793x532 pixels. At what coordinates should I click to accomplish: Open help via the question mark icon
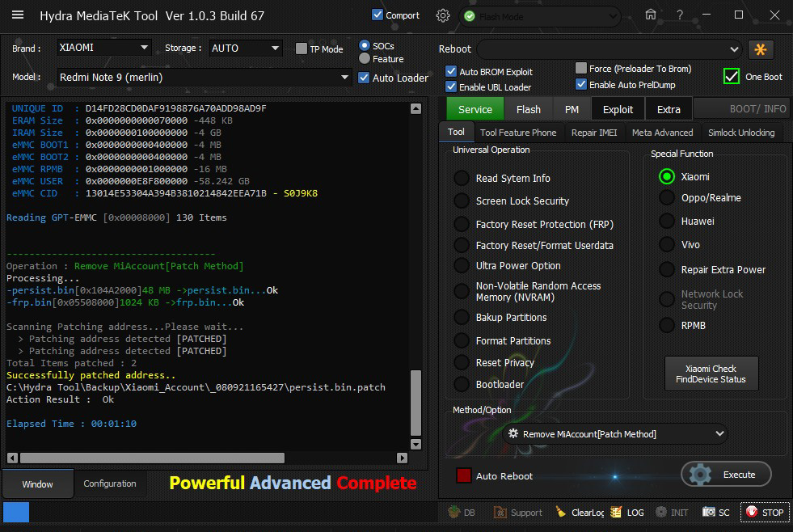coord(680,15)
